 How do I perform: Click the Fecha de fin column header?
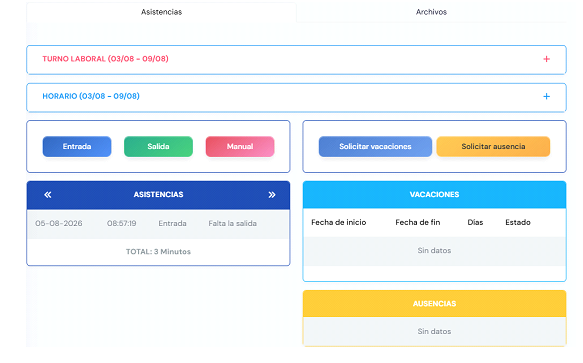[418, 222]
